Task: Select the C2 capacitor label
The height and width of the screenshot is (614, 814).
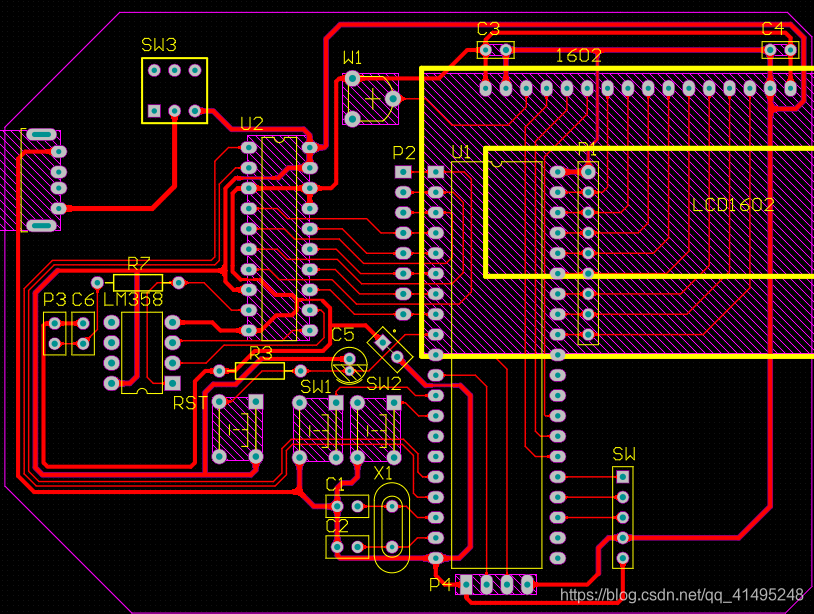Action: coord(337,526)
